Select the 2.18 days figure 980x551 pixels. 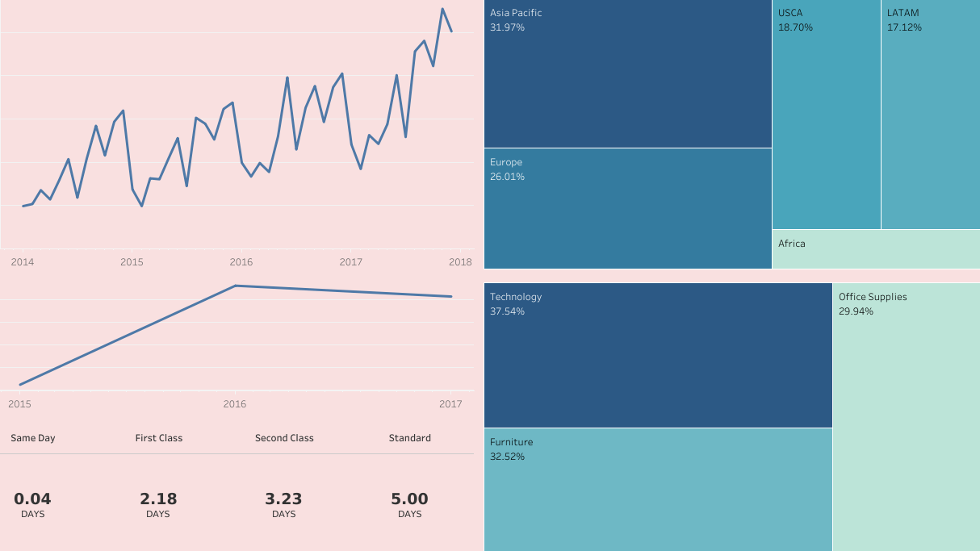click(158, 499)
